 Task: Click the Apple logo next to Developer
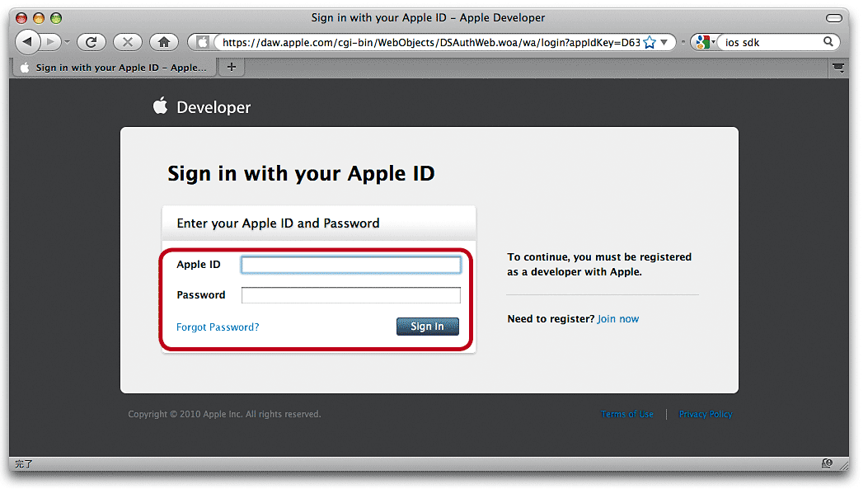161,106
